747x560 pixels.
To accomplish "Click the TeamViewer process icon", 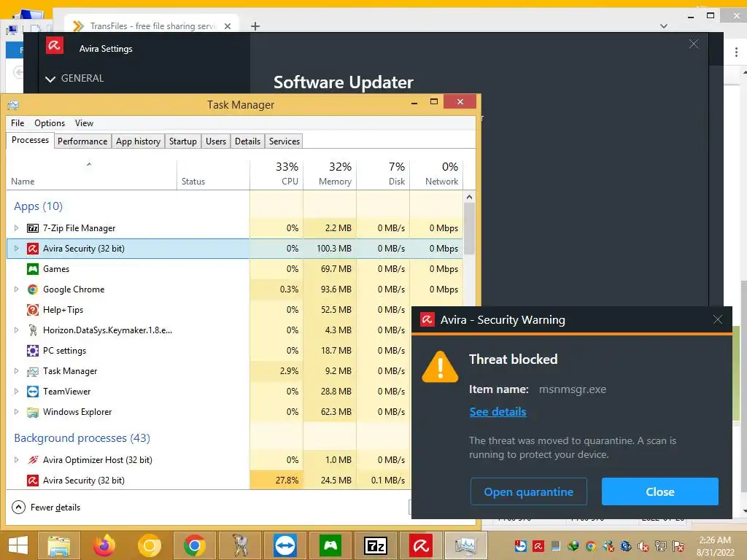I will coord(32,392).
